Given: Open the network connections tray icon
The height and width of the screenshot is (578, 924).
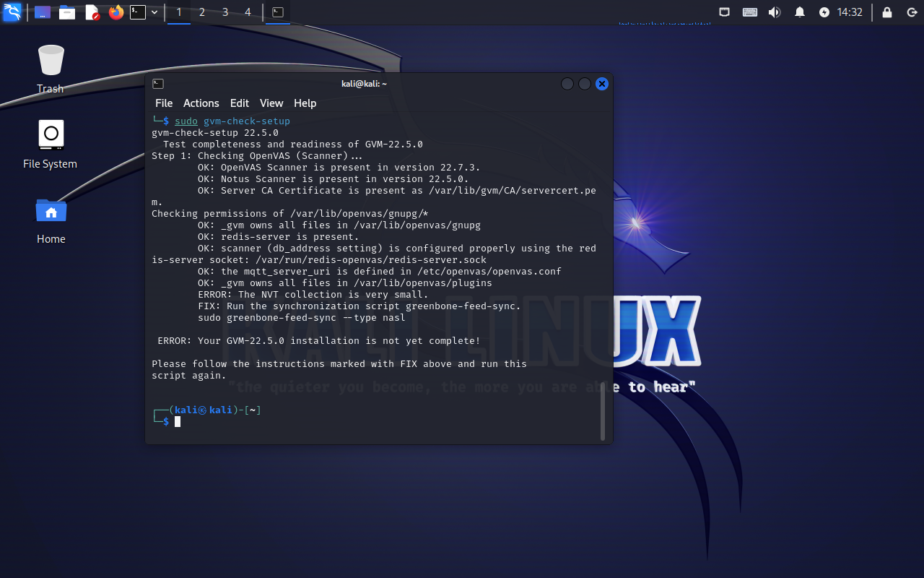Looking at the screenshot, I should point(725,12).
